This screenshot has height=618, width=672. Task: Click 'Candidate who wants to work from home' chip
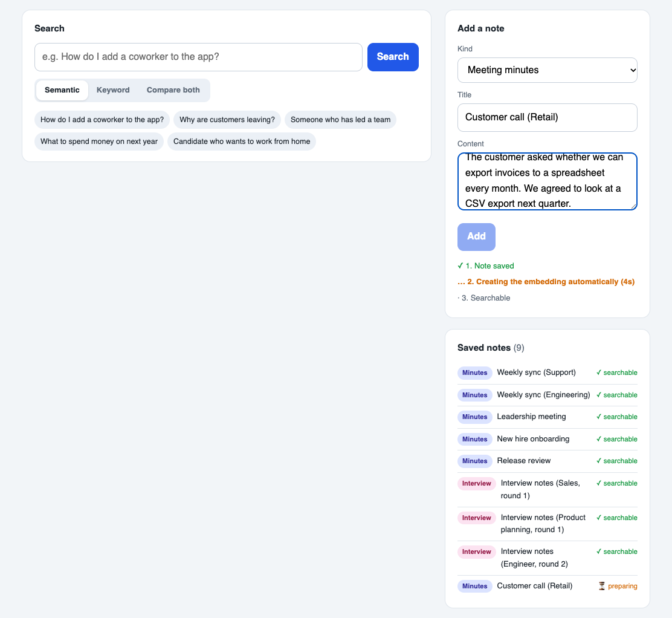click(x=242, y=141)
